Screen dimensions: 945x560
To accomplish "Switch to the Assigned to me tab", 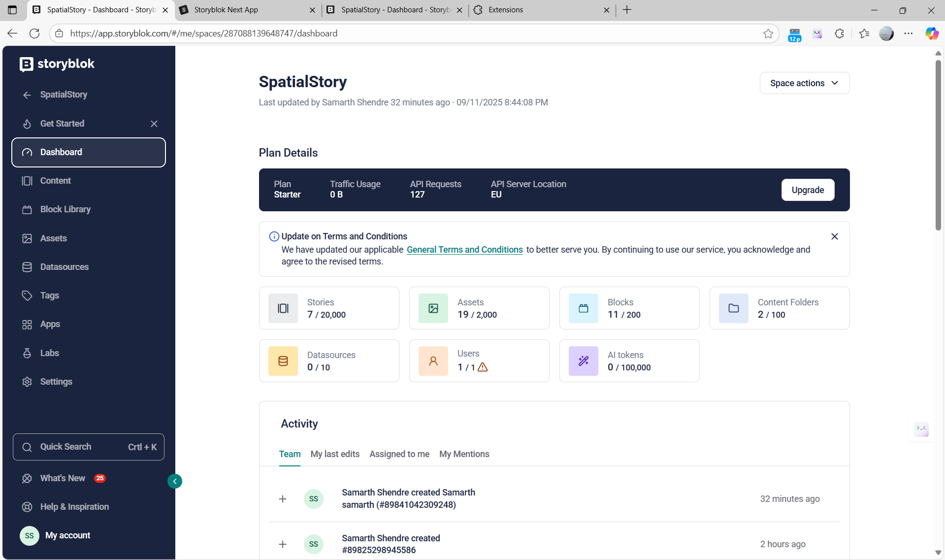I will point(399,454).
